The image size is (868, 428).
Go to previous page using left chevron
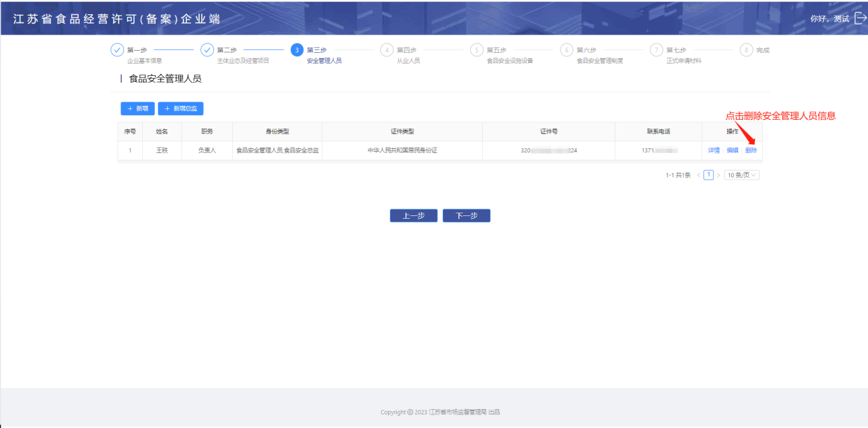tap(699, 175)
